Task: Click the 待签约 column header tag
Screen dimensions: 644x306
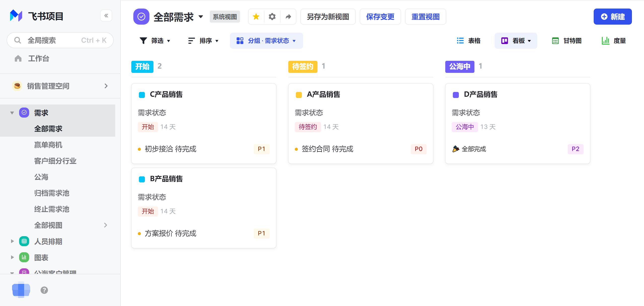Action: coord(303,67)
